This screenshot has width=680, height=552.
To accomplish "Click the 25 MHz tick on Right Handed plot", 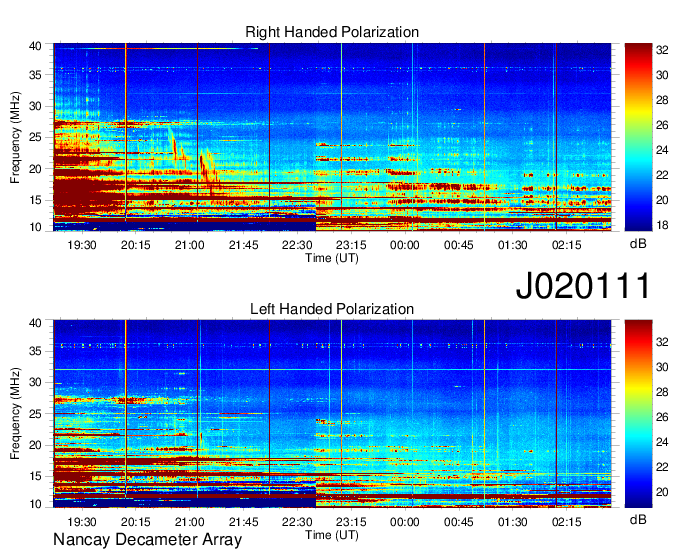I will pos(35,137).
